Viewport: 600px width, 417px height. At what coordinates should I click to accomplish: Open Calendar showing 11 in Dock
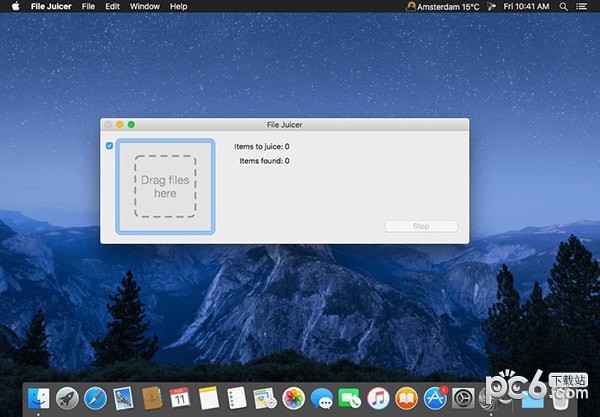(179, 398)
